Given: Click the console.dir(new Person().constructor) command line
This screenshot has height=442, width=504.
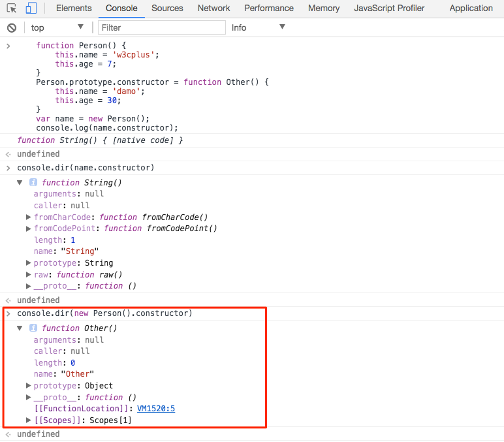Looking at the screenshot, I should tap(104, 313).
